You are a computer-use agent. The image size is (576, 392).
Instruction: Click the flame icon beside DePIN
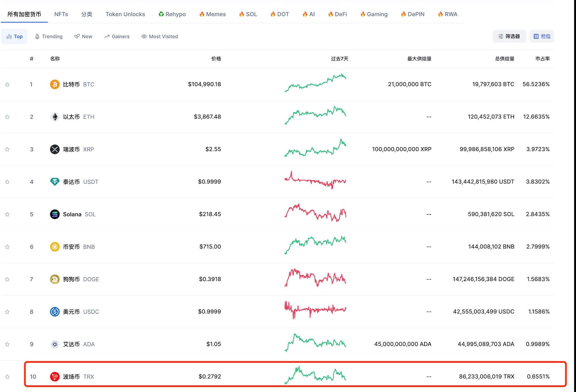[403, 14]
